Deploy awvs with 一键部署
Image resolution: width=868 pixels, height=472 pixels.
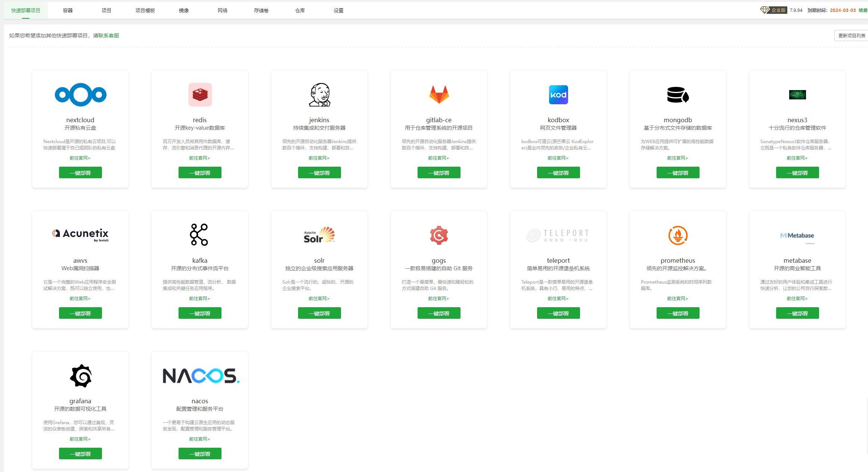80,313
